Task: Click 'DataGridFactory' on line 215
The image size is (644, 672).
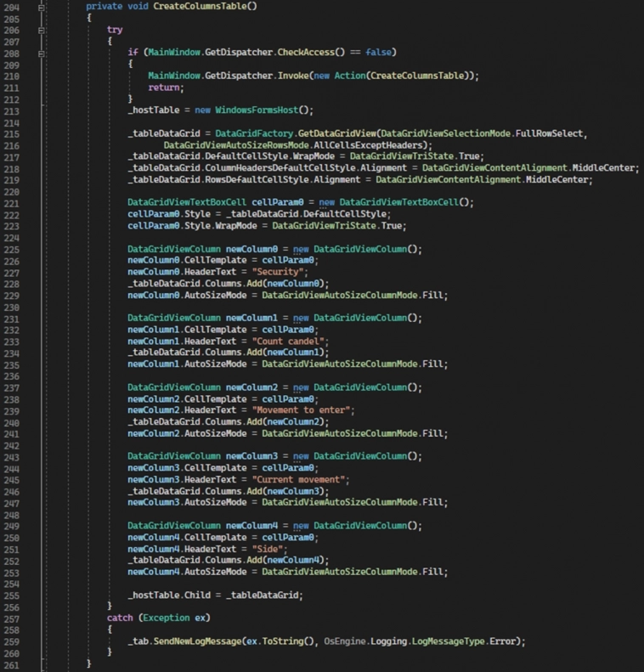Action: point(254,133)
